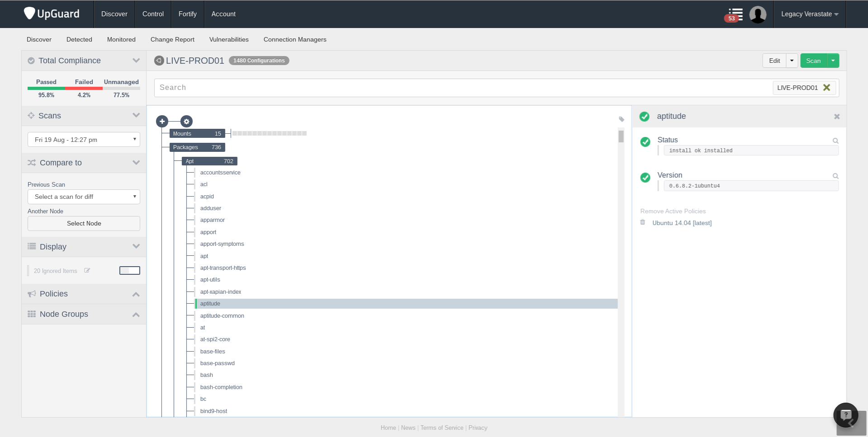The width and height of the screenshot is (868, 437).
Task: Click the Edit button
Action: [774, 61]
